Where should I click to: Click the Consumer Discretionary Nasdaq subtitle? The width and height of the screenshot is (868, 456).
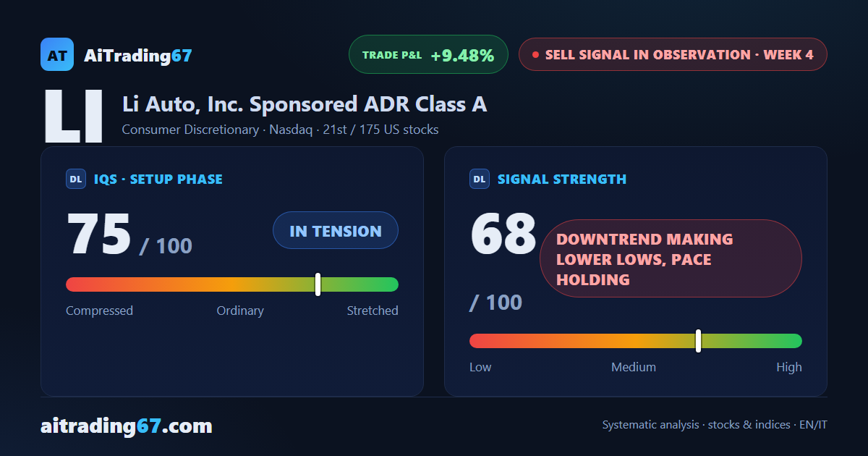[x=280, y=130]
